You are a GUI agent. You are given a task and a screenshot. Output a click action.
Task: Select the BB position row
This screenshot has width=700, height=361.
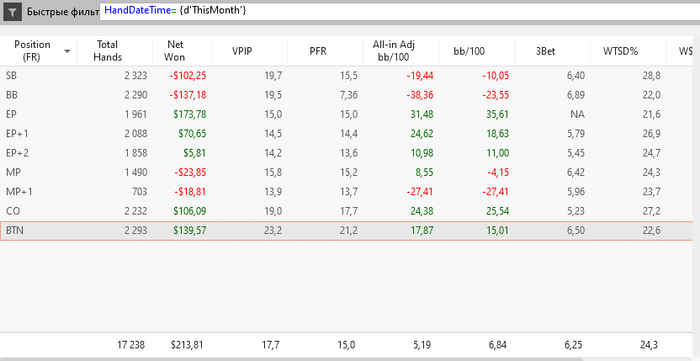pyautogui.click(x=346, y=95)
